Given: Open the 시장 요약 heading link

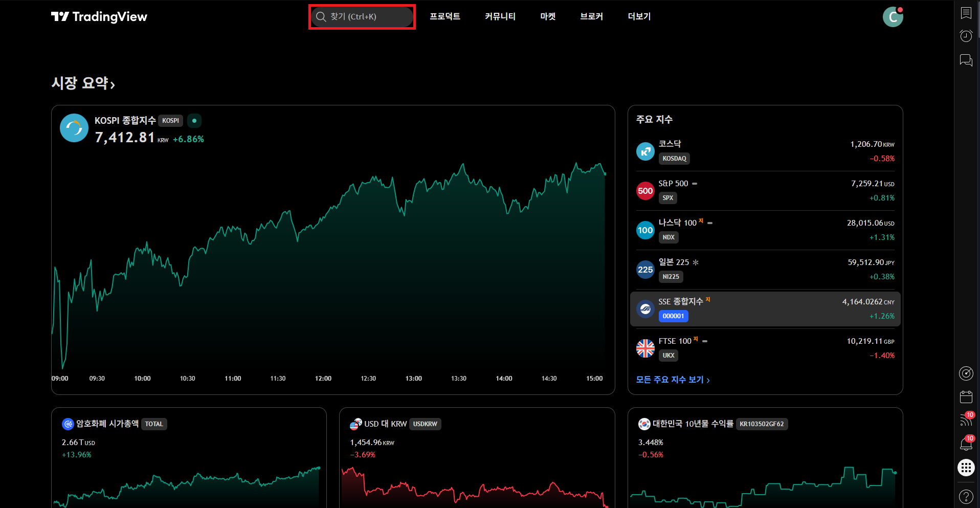Looking at the screenshot, I should click(83, 83).
